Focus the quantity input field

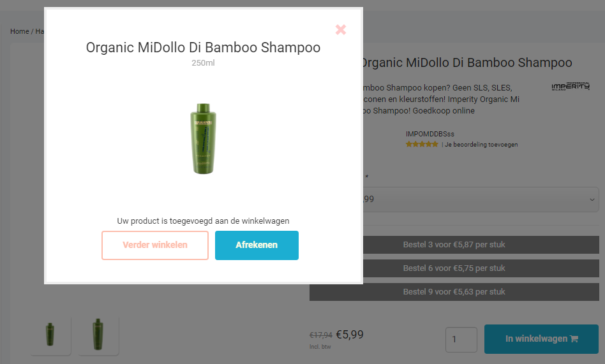point(461,340)
